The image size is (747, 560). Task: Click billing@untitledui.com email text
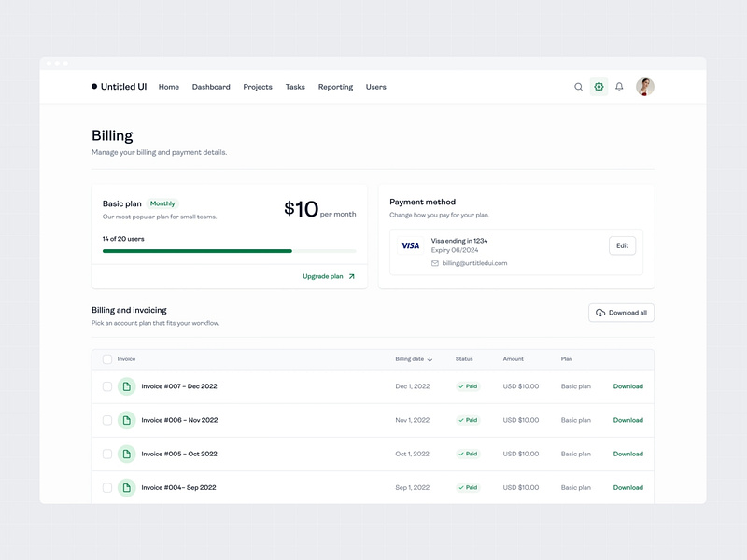[x=474, y=263]
